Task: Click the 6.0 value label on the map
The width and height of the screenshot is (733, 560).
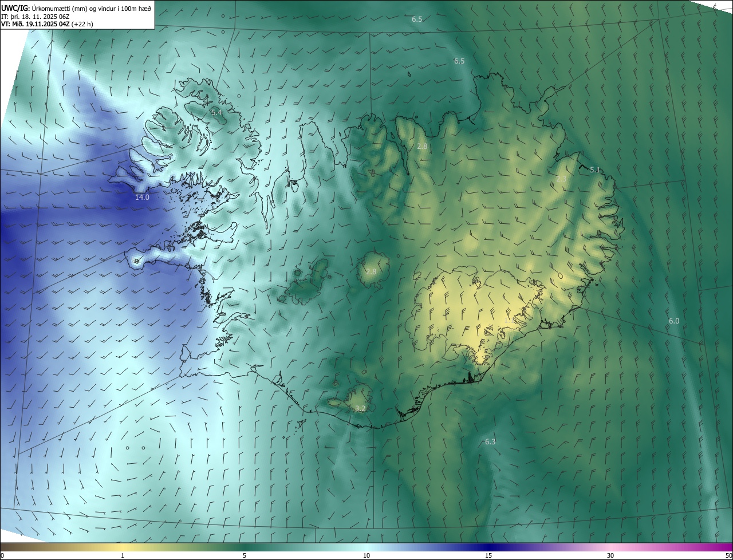Action: 674,321
